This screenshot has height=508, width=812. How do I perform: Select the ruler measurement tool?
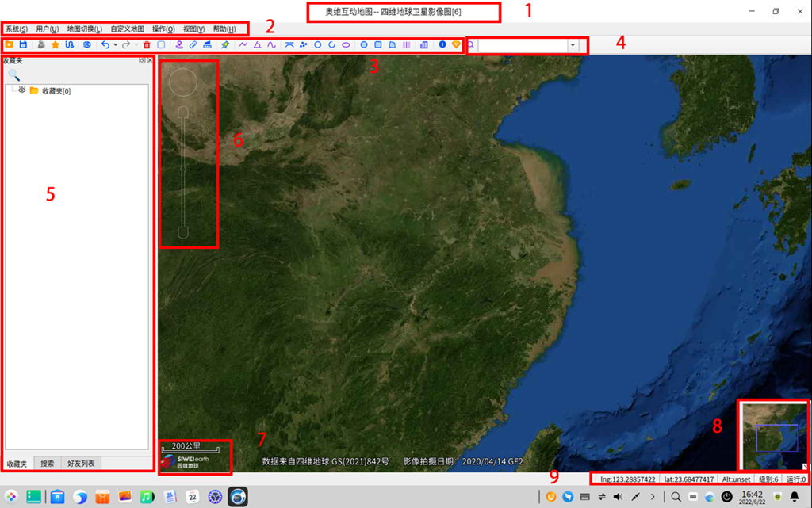(193, 45)
